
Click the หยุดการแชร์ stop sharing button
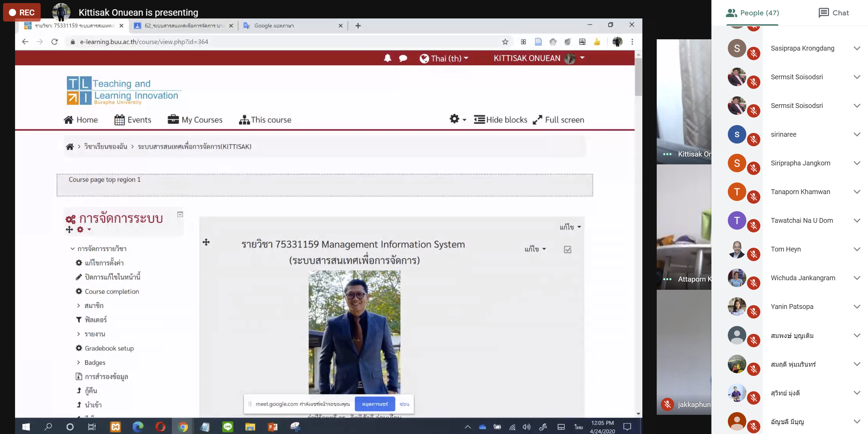pos(375,404)
